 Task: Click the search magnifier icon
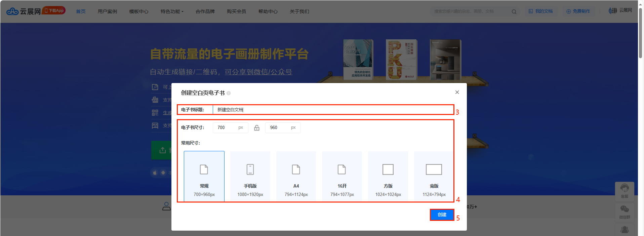[514, 12]
